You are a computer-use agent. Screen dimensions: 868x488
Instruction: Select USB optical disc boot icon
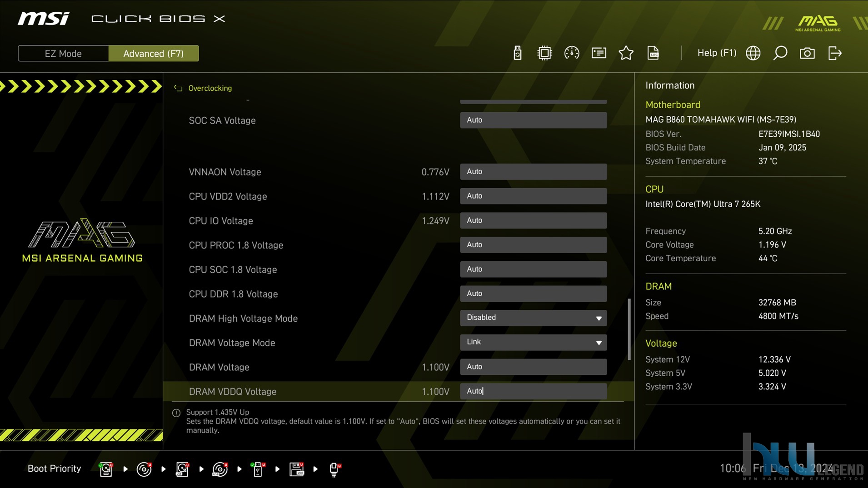[x=220, y=469]
